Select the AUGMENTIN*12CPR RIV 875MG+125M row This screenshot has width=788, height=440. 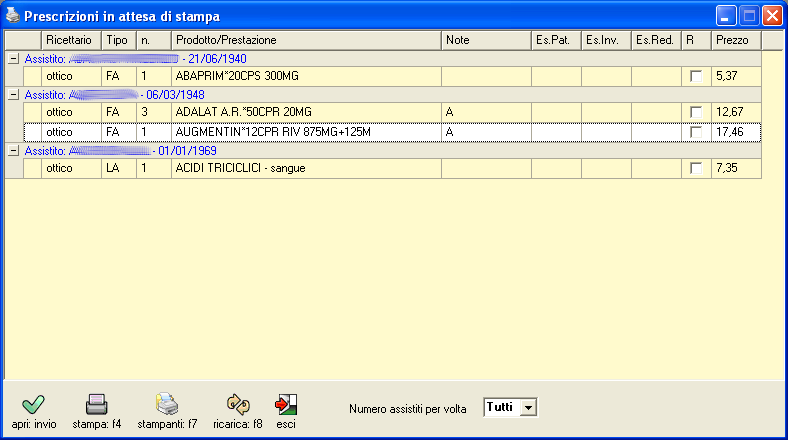(x=305, y=132)
